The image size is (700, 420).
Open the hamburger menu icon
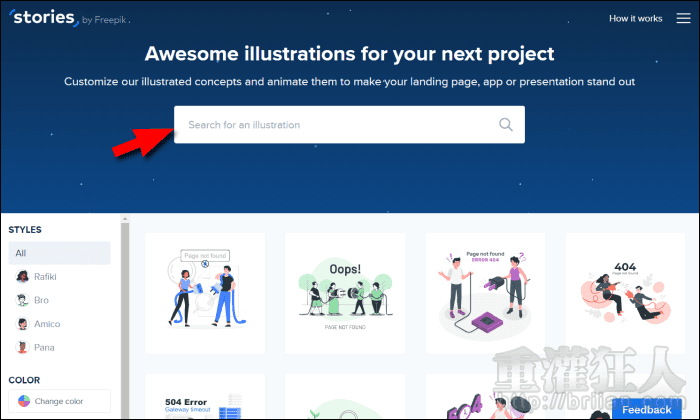pyautogui.click(x=682, y=18)
